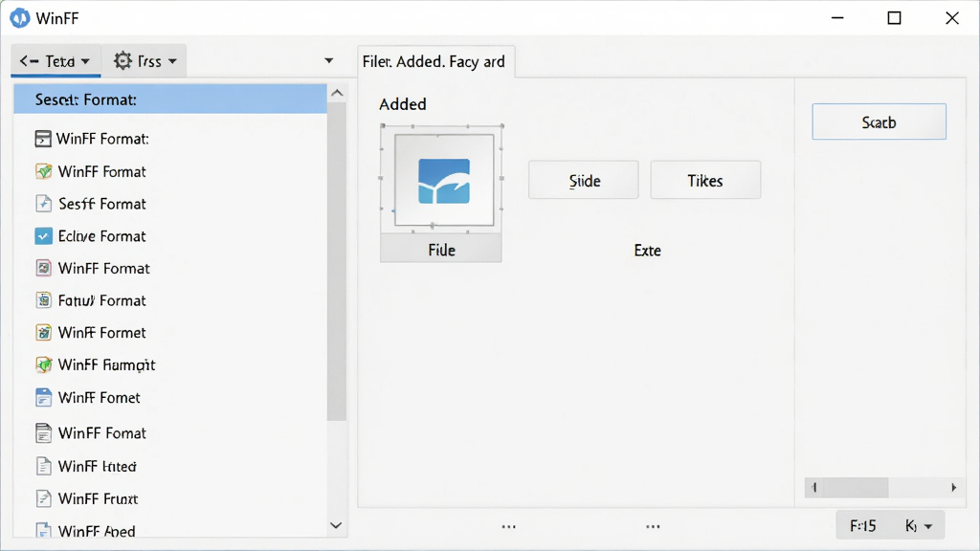This screenshot has width=980, height=551.
Task: Click the page icon beside 'WinFF Fruxt'
Action: click(43, 498)
